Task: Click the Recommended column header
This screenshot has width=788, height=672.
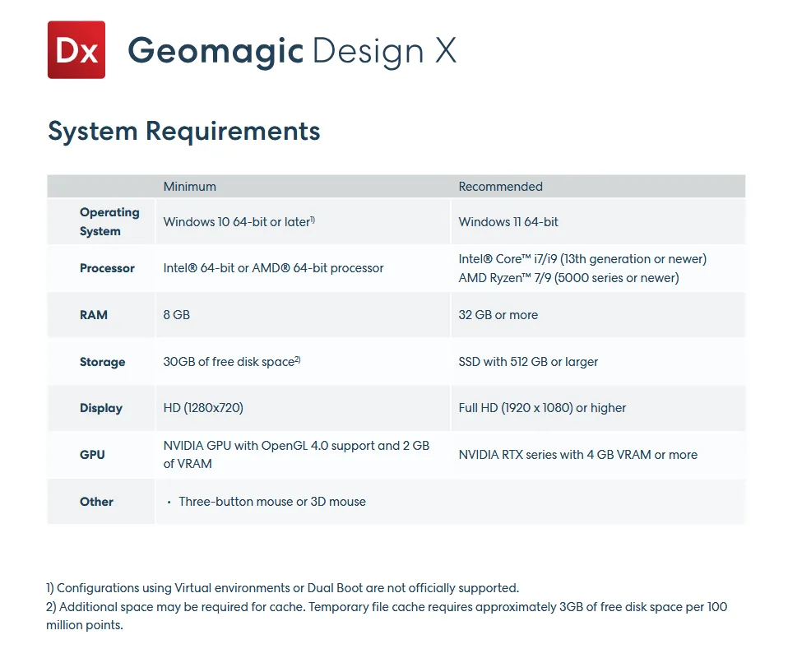Action: click(x=500, y=187)
